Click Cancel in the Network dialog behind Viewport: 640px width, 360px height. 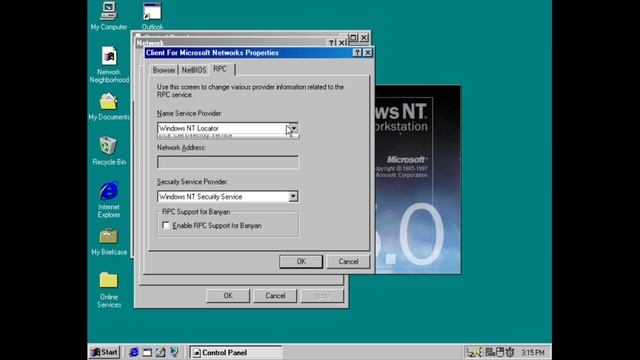[x=275, y=296]
